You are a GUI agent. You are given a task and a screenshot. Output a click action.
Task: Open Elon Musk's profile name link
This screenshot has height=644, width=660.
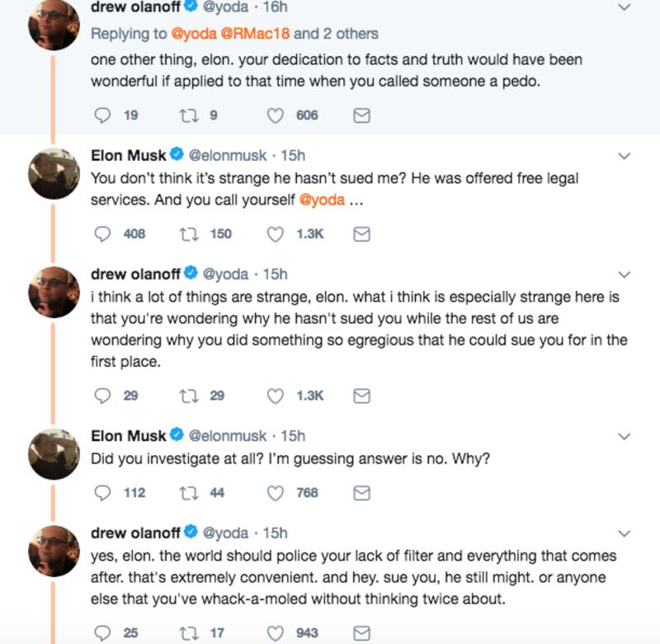[128, 154]
